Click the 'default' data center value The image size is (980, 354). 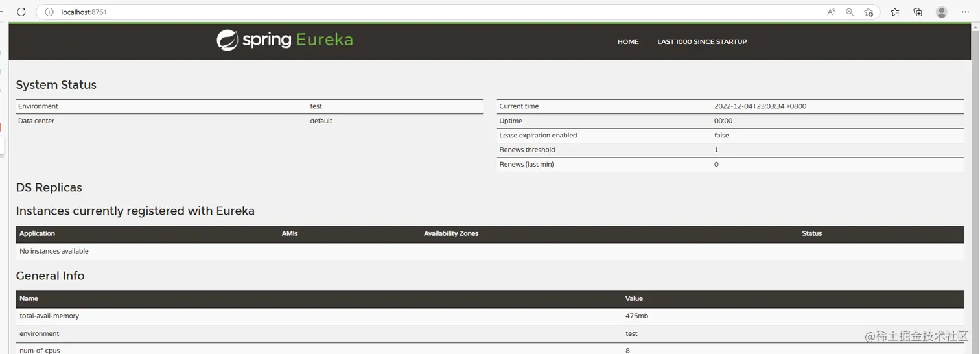click(x=321, y=121)
